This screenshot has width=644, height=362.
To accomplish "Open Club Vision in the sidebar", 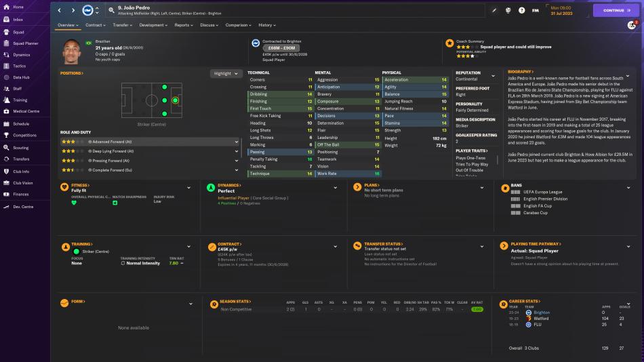I will [22, 183].
